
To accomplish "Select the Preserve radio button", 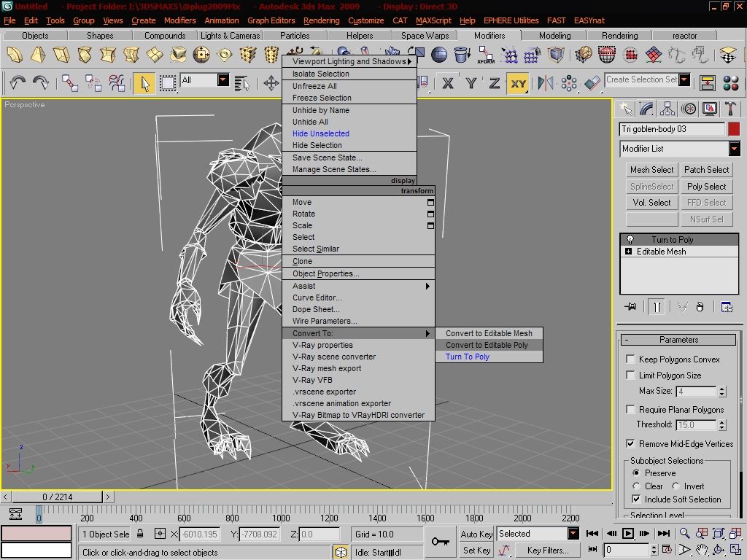I will point(636,472).
